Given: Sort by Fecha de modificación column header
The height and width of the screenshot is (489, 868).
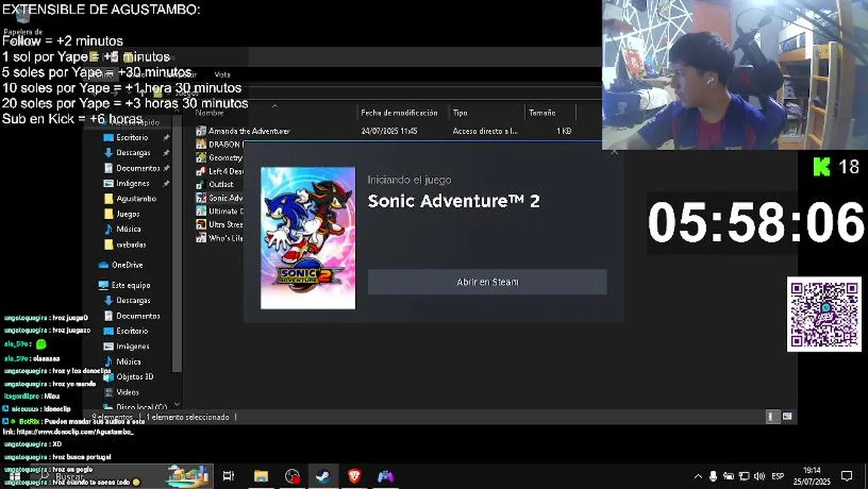Looking at the screenshot, I should [x=399, y=113].
